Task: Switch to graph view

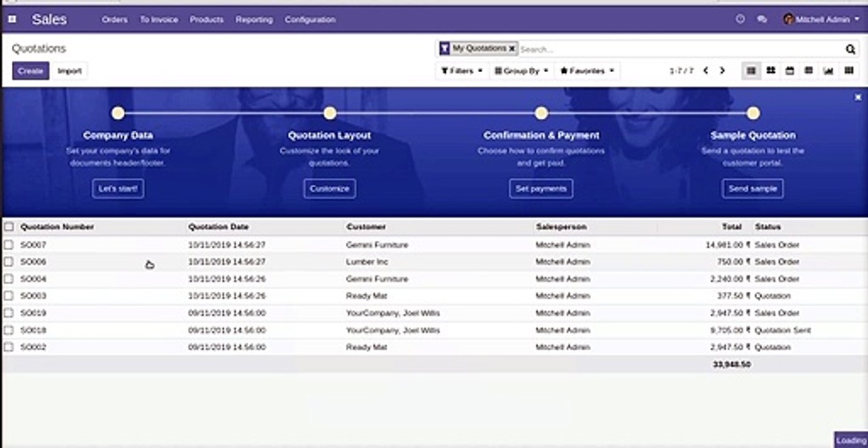Action: (x=828, y=71)
